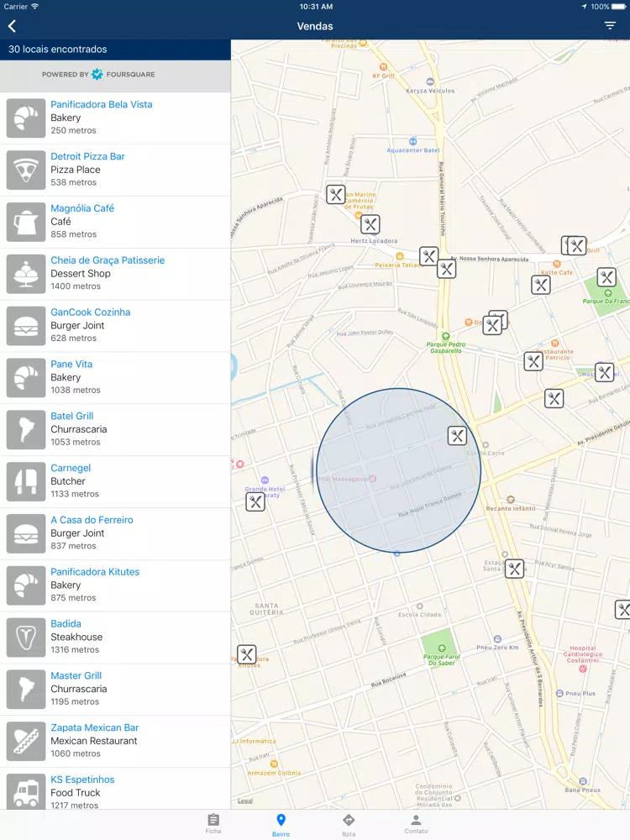Open GanCook Cozinha link

coord(91,312)
